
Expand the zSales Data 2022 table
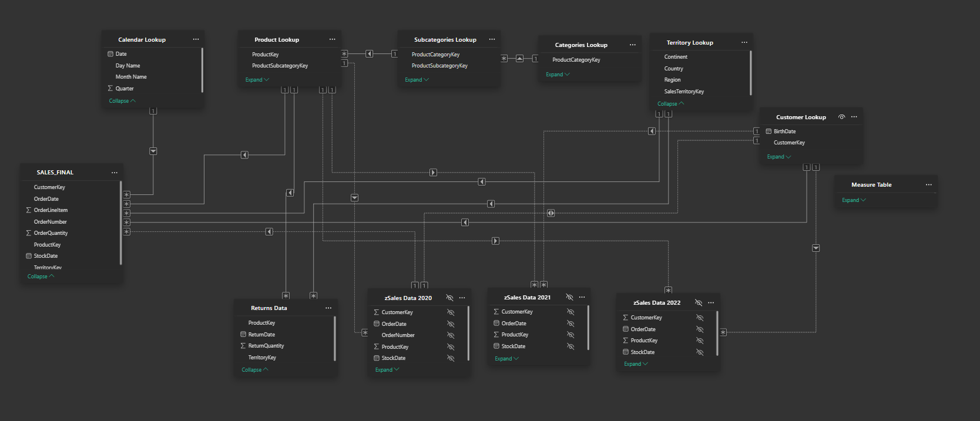636,364
